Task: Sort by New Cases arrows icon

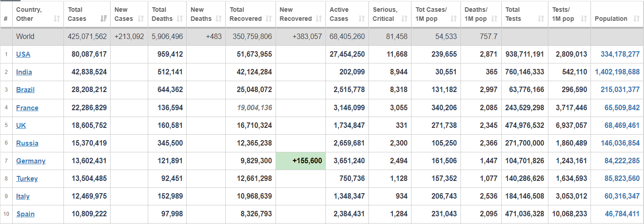Action: pos(140,19)
